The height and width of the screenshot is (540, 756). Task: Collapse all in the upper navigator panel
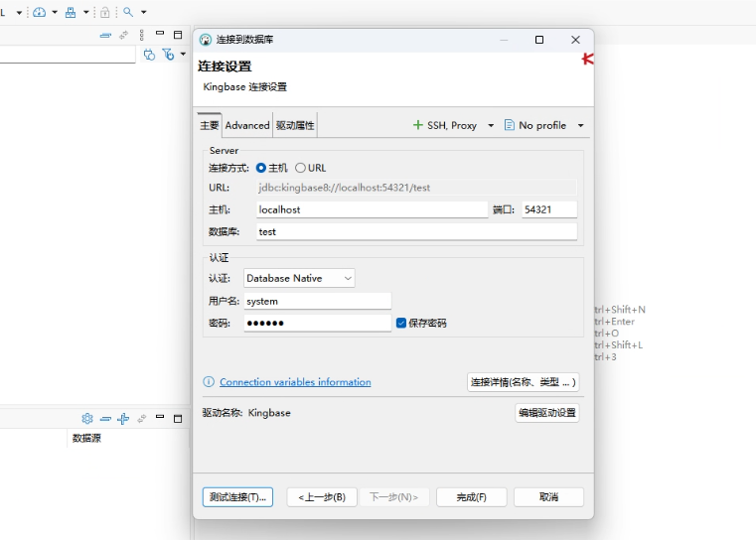pos(105,35)
